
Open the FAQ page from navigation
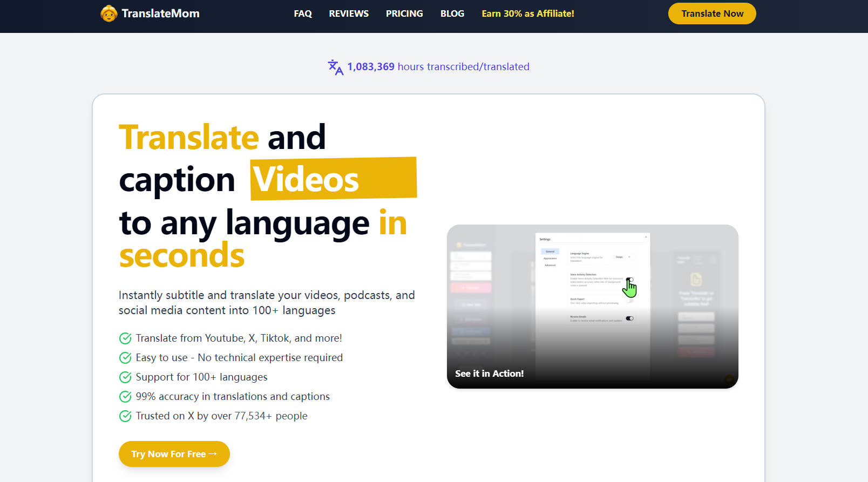(x=303, y=13)
